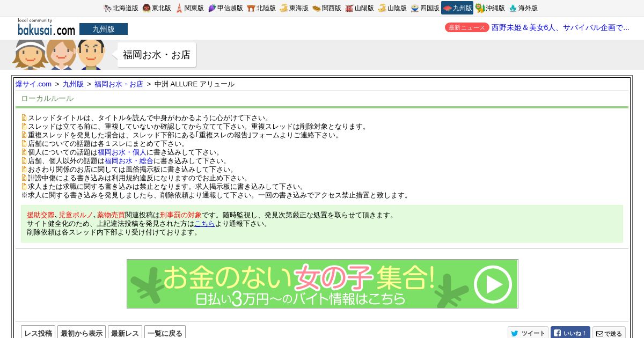Open the お金のない女の子 banner ad

(x=323, y=284)
